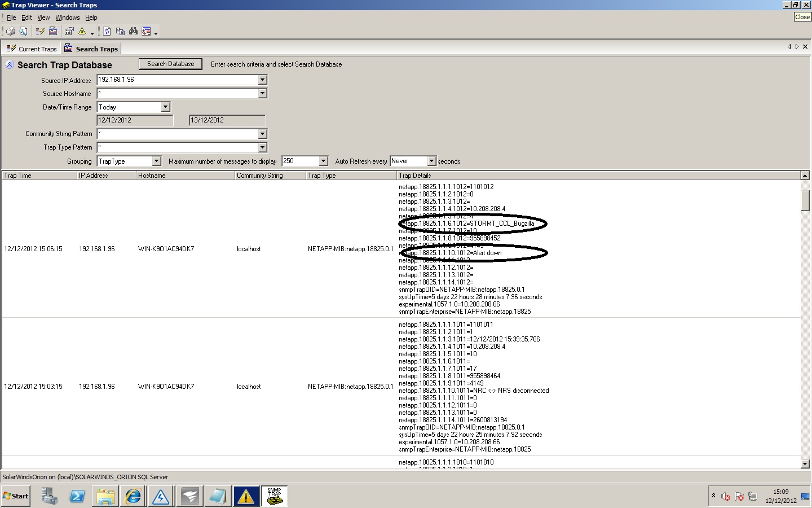Click the Hostname column header
The height and width of the screenshot is (508, 812).
coord(186,176)
